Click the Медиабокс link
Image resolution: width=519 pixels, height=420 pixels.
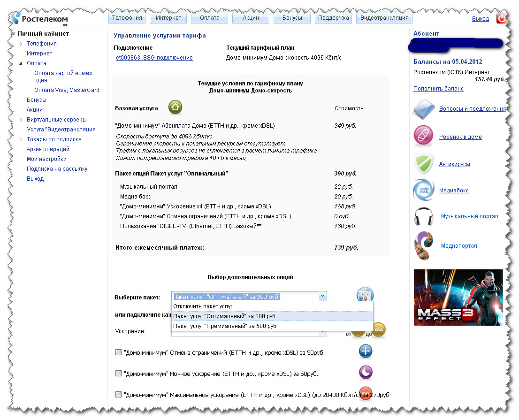coord(454,191)
